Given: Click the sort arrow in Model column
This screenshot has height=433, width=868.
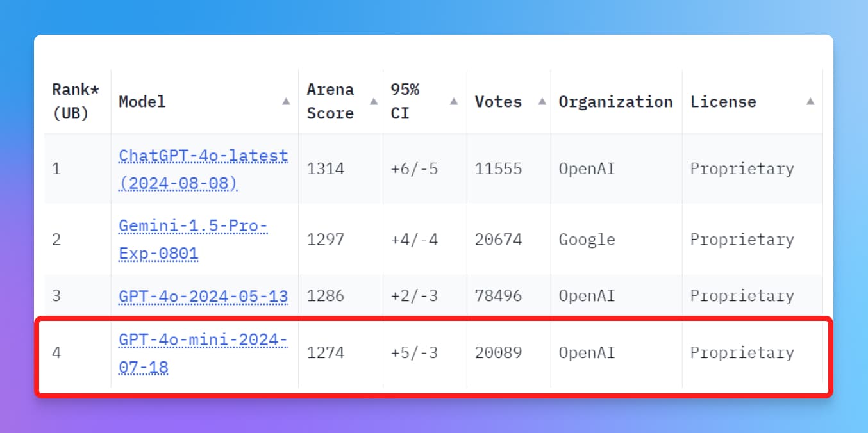Looking at the screenshot, I should (286, 101).
